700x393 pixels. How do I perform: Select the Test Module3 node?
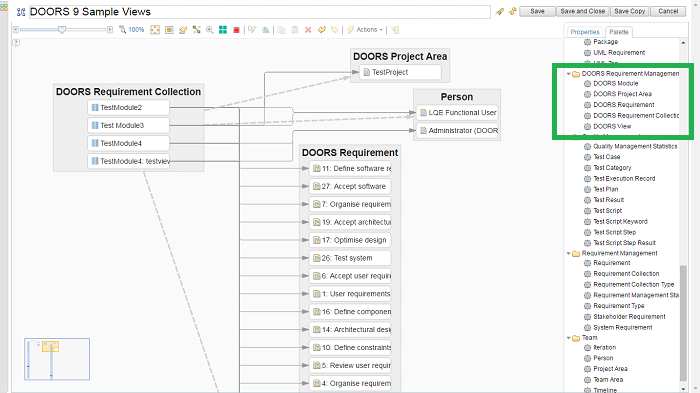point(129,125)
